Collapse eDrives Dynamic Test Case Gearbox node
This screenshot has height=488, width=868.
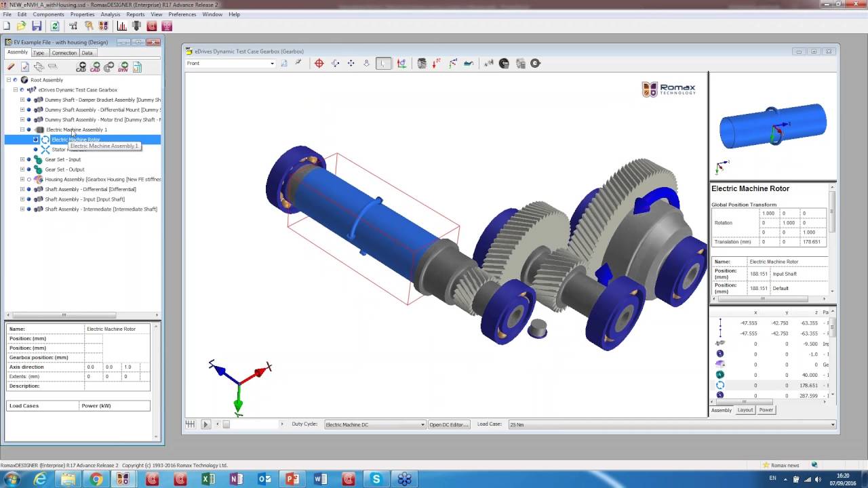[16, 89]
